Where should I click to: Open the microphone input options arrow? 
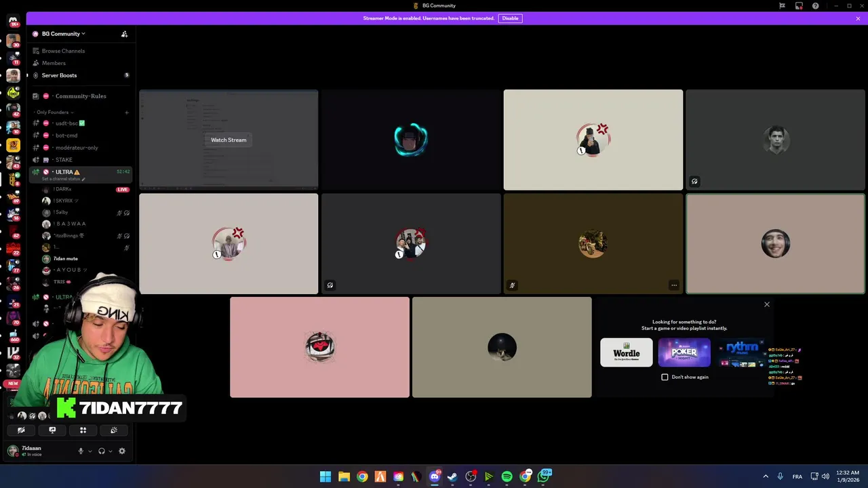[90, 451]
